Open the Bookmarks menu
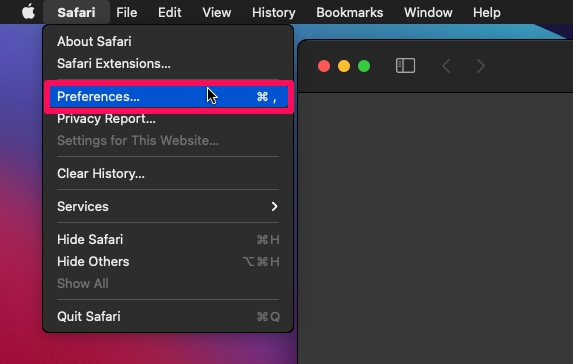 (x=350, y=12)
